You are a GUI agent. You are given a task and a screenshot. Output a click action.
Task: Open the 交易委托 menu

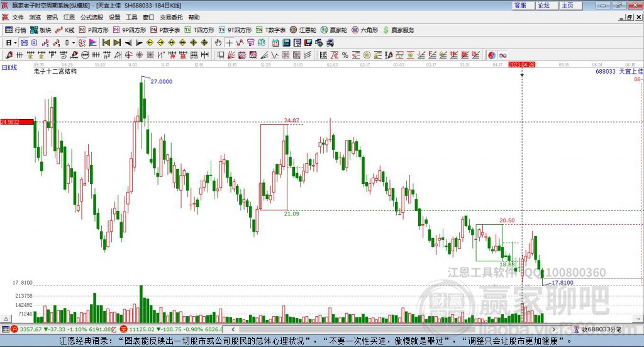(171, 17)
